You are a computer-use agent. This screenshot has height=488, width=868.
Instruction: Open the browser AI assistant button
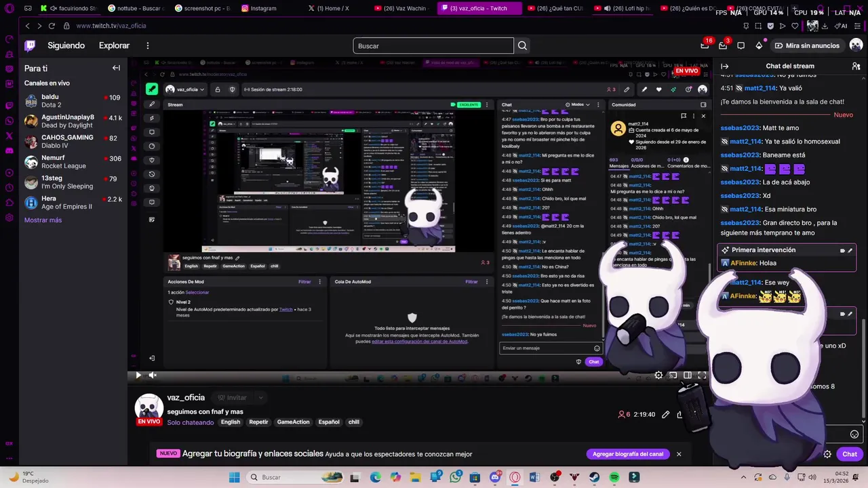pyautogui.click(x=842, y=26)
